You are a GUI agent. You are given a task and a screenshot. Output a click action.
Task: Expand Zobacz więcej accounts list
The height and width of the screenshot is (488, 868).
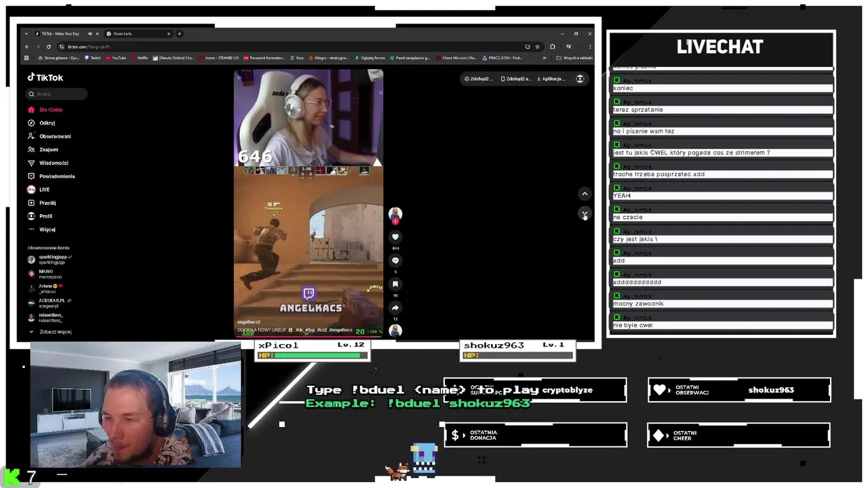coord(50,331)
